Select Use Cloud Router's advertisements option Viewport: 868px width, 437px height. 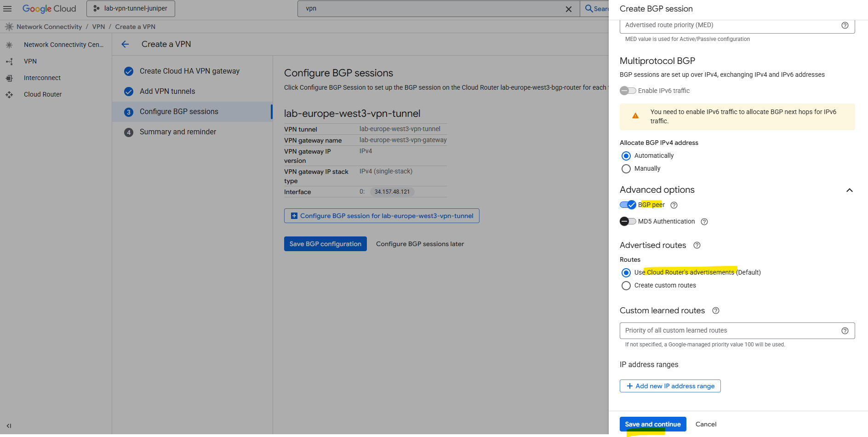[x=626, y=273]
